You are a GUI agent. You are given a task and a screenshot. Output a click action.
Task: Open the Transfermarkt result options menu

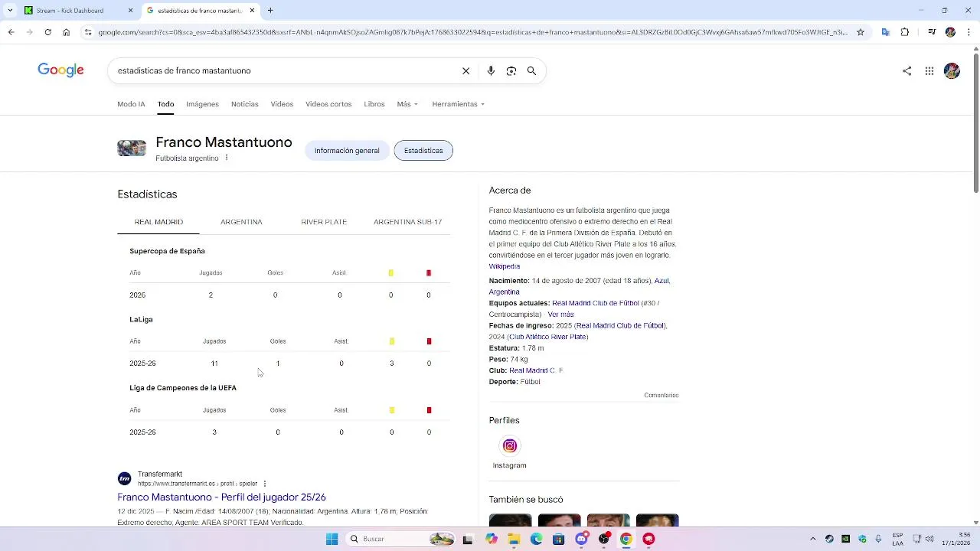click(265, 484)
